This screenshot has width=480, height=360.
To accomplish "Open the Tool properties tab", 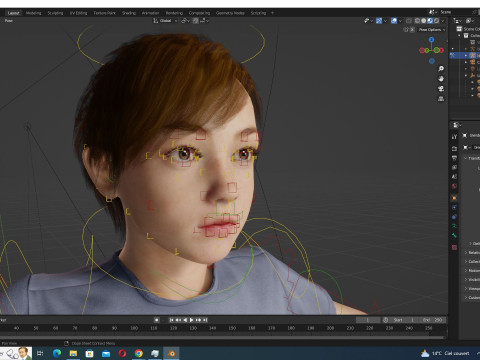I will click(454, 137).
